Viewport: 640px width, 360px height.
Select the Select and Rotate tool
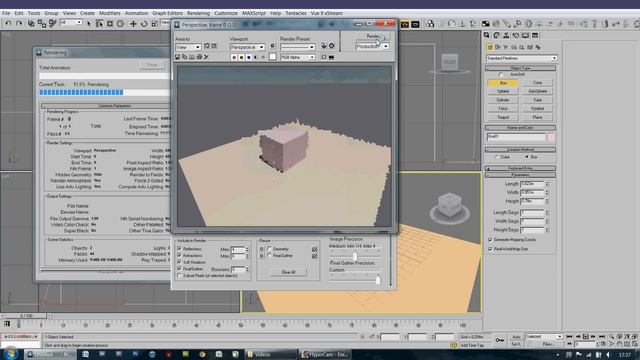tap(144, 24)
